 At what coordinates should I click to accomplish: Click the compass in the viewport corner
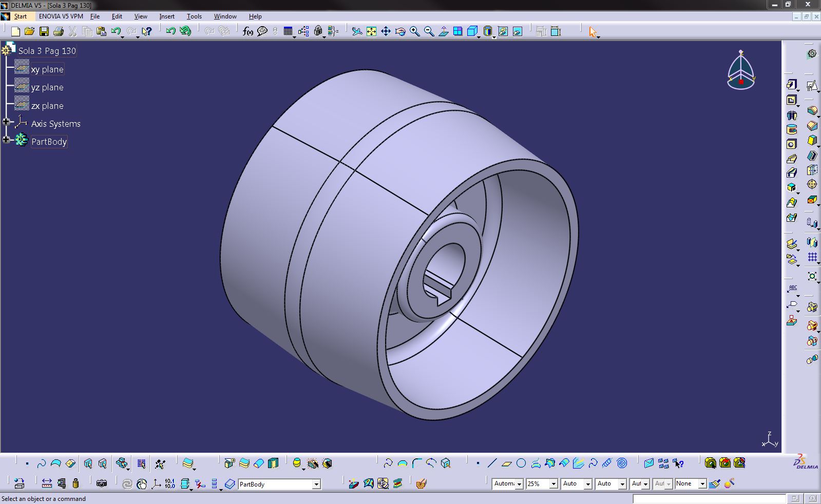pos(741,71)
